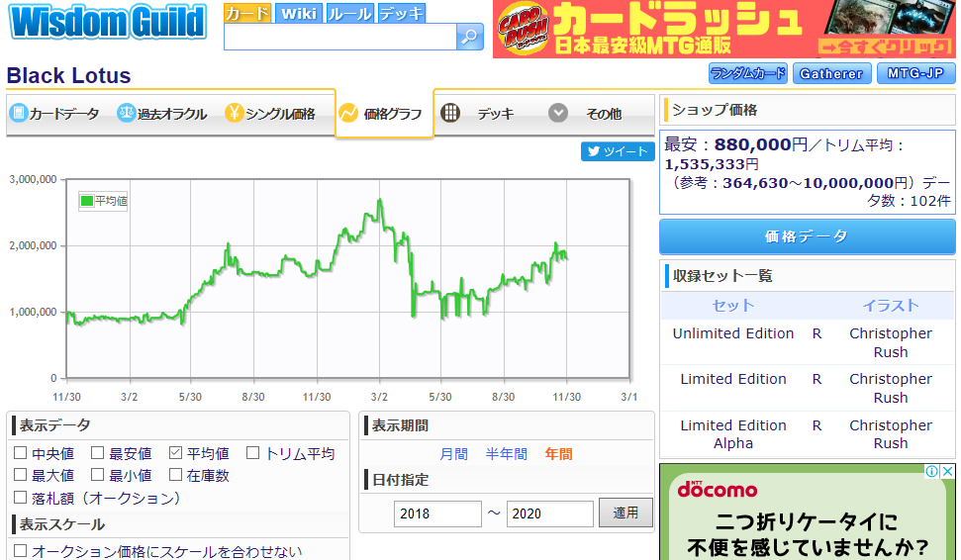Click the Black Lotus card title
Screen dimensions: 961x560
[68, 75]
